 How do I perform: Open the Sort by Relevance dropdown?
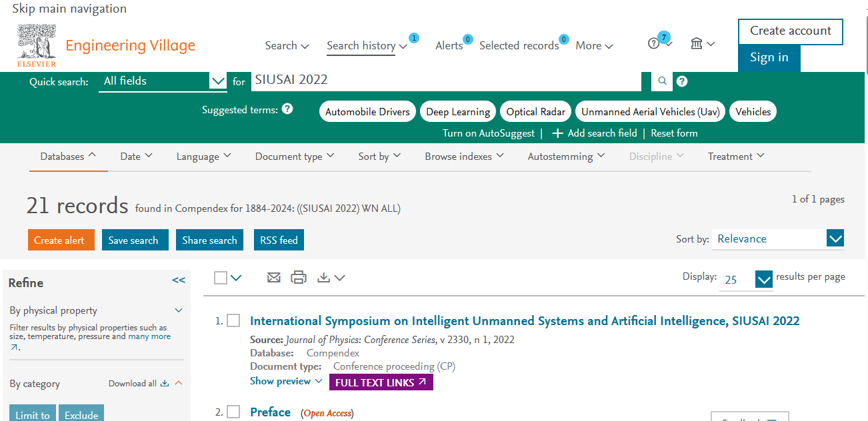[778, 238]
